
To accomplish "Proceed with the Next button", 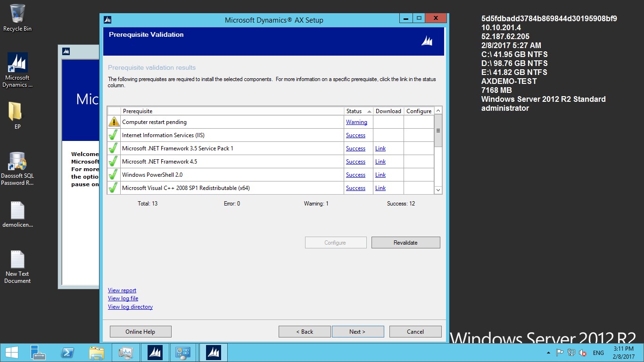I will pyautogui.click(x=358, y=332).
